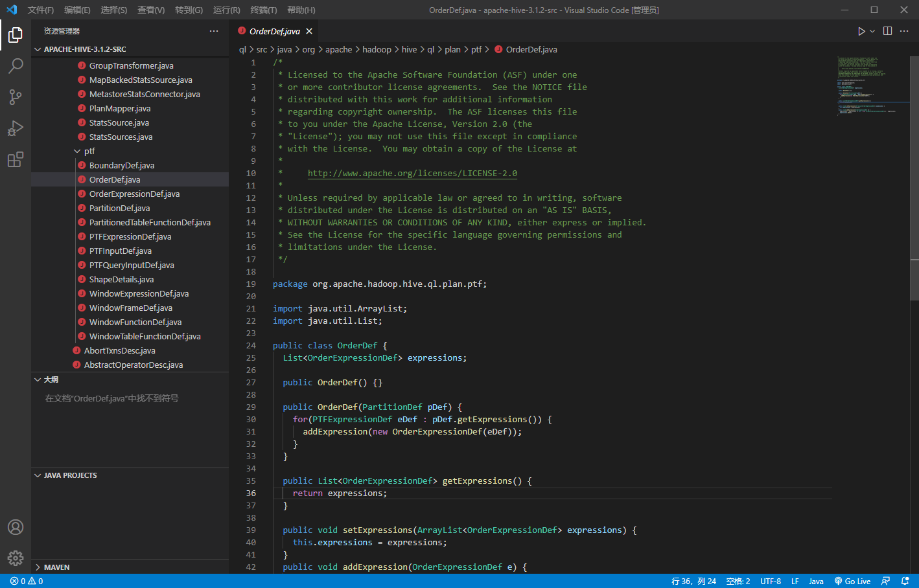The image size is (919, 588).
Task: Click line and column indicator 行 36, 列 24
Action: 694,581
